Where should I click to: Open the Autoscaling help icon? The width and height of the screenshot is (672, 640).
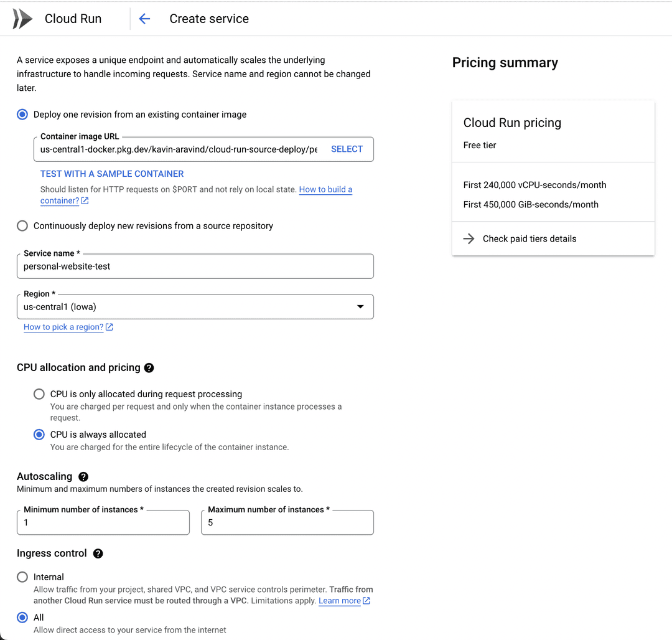click(83, 477)
